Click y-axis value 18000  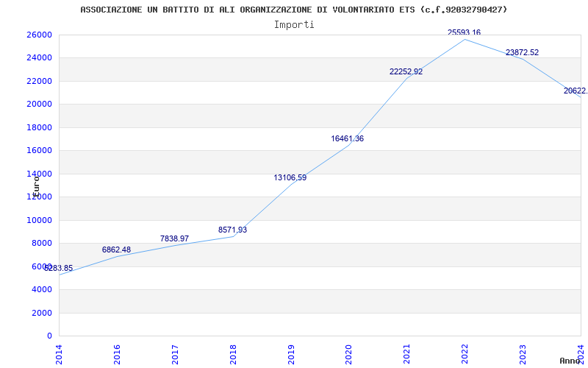(39, 127)
